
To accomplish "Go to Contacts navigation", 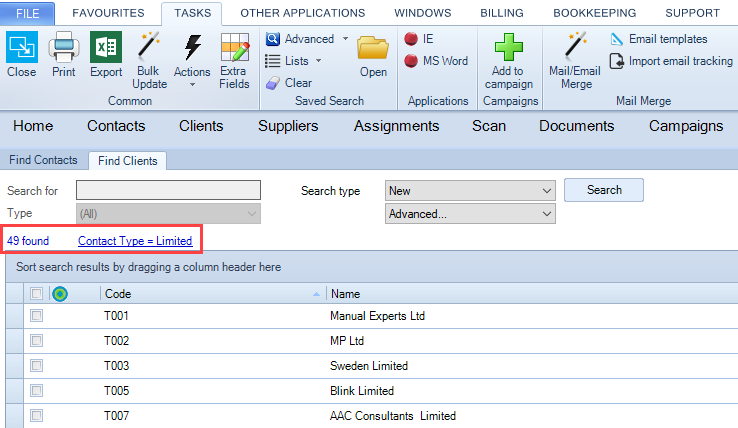I will (x=116, y=126).
